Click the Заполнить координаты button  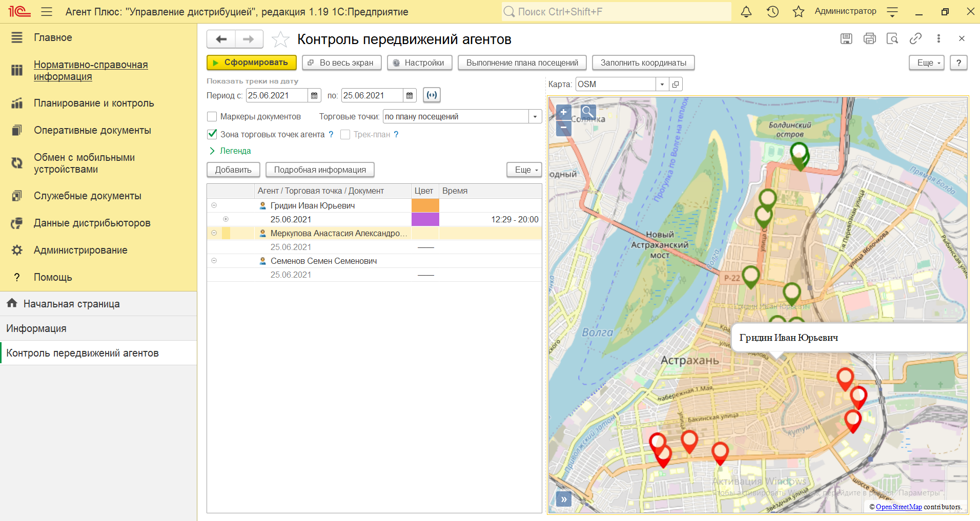pyautogui.click(x=643, y=62)
